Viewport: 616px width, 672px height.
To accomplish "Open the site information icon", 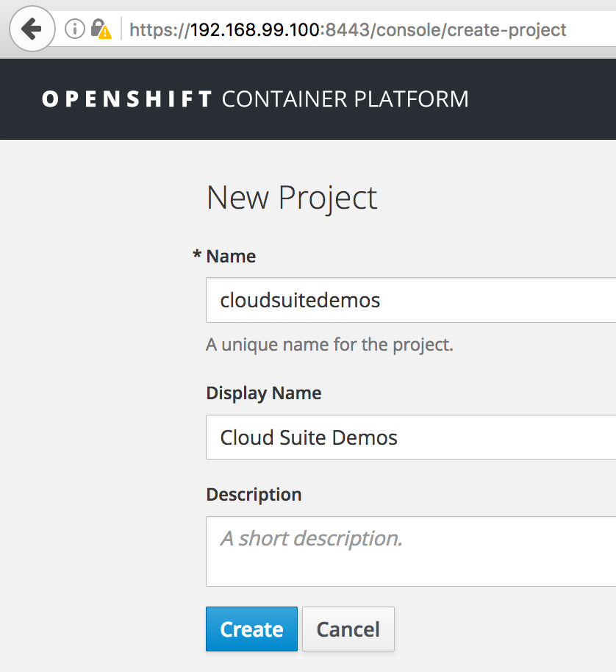I will [74, 29].
